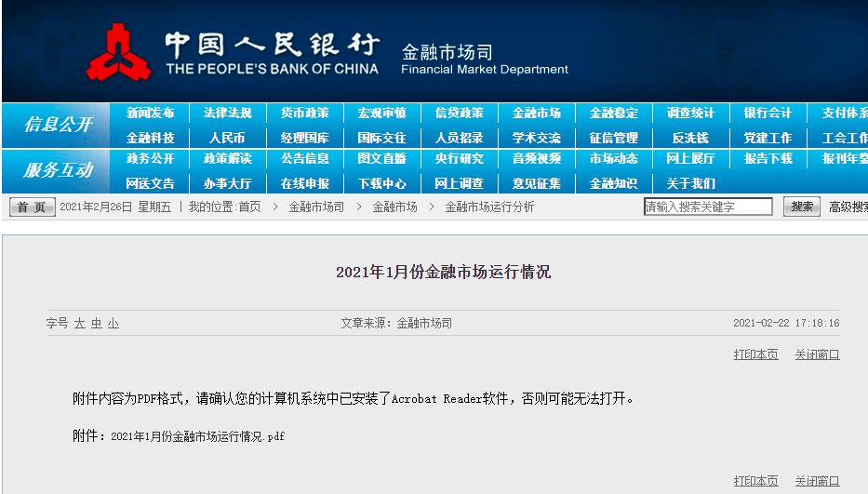This screenshot has width=868, height=494.
Task: Select 政策解读 menu item
Action: click(x=228, y=158)
